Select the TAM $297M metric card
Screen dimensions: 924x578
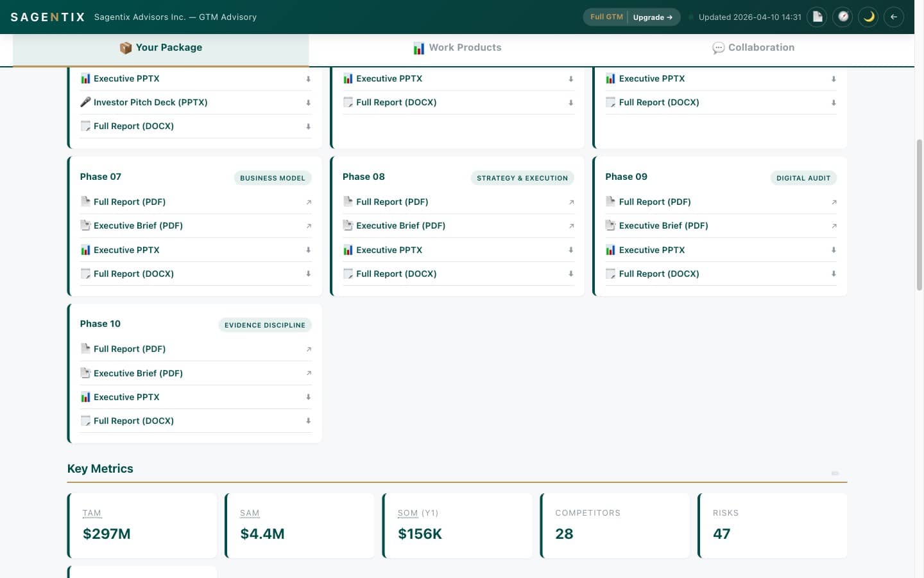coord(142,525)
